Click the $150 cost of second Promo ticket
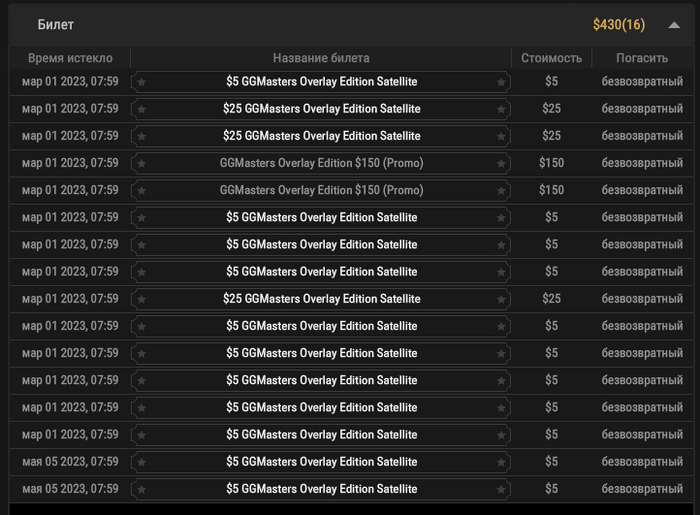 tap(551, 190)
